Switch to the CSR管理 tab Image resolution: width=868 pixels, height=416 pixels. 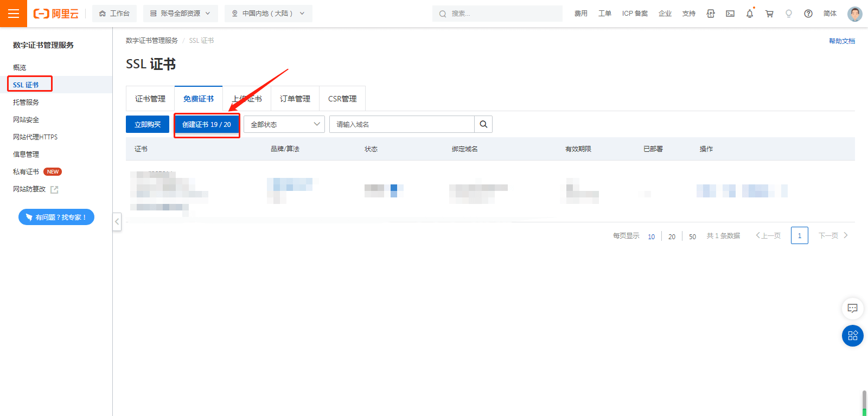pos(342,99)
